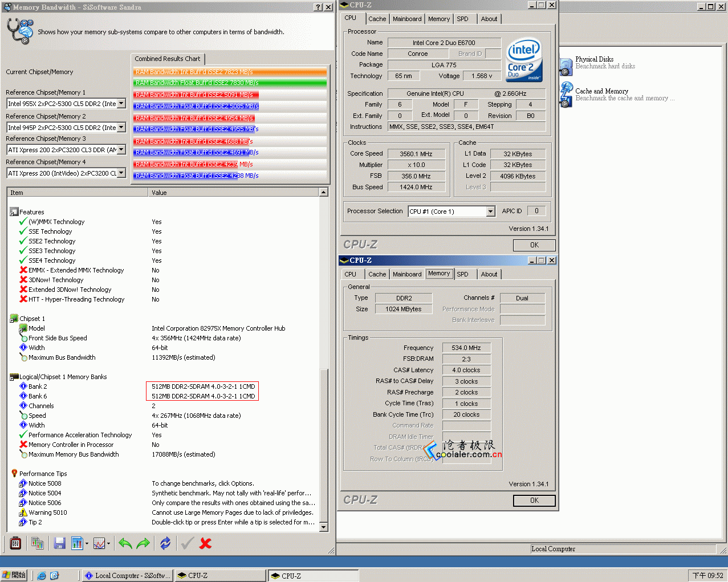Click the Cache and Memory benchmark icon

click(x=566, y=95)
